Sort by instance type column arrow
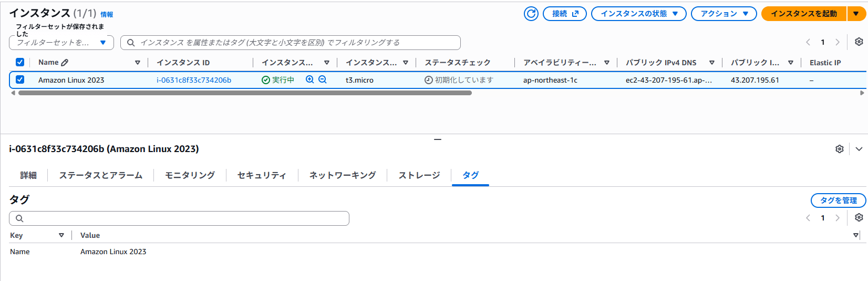 coord(406,63)
